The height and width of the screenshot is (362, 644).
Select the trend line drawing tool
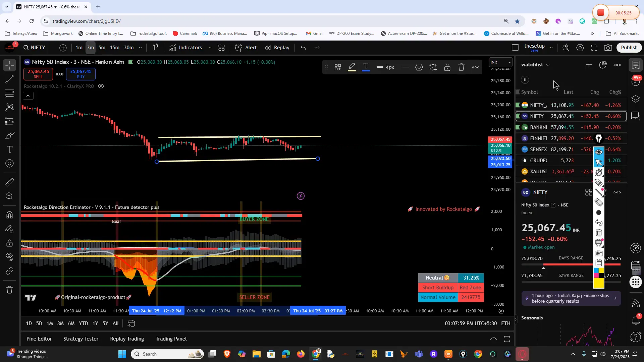coord(10,79)
